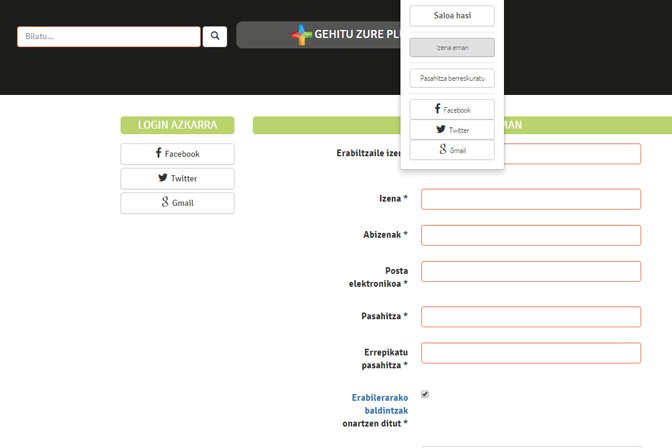The width and height of the screenshot is (672, 448).
Task: Open the Erabilerarako baldintzak link
Action: [x=380, y=404]
